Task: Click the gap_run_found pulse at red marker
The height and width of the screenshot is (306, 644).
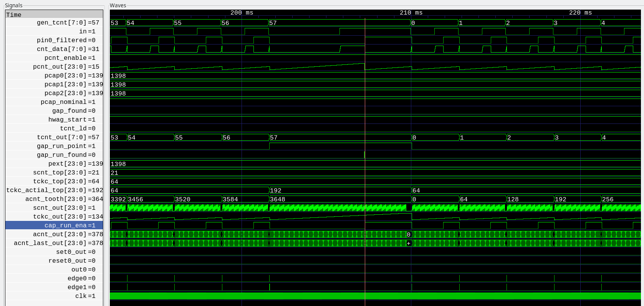Action: pos(364,155)
